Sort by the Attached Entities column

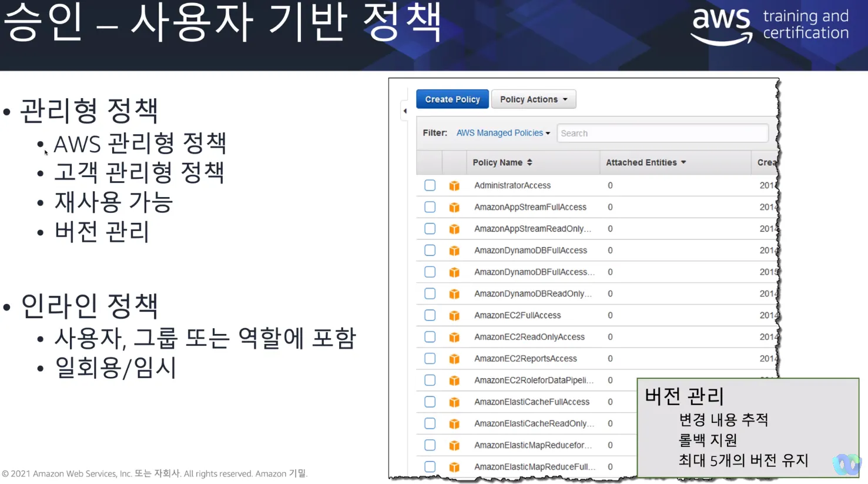[646, 162]
